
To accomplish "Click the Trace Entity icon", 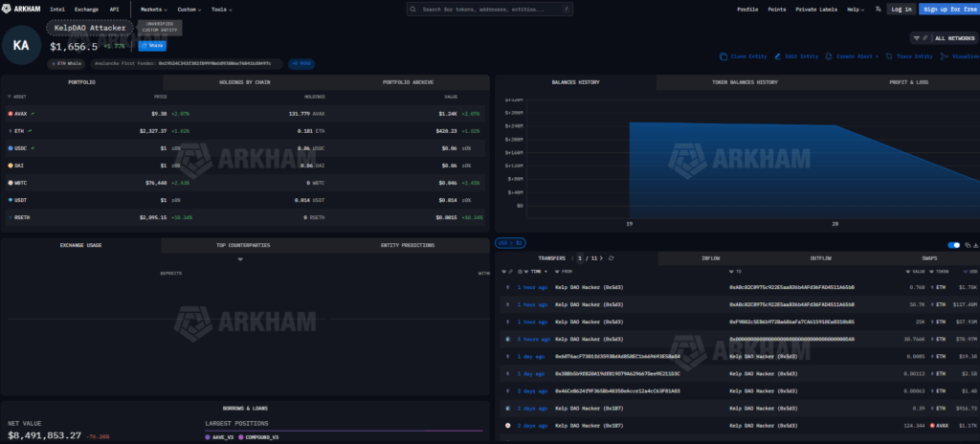I will (889, 56).
